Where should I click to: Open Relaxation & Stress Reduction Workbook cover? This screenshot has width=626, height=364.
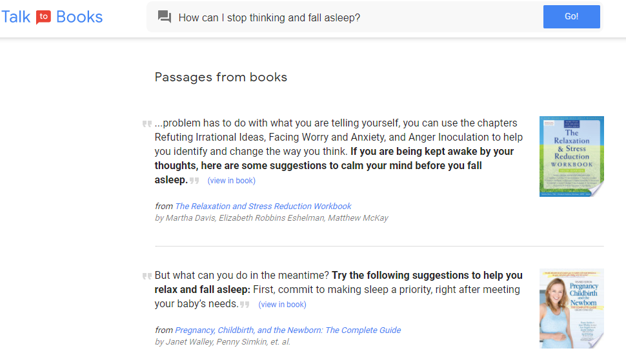[571, 156]
